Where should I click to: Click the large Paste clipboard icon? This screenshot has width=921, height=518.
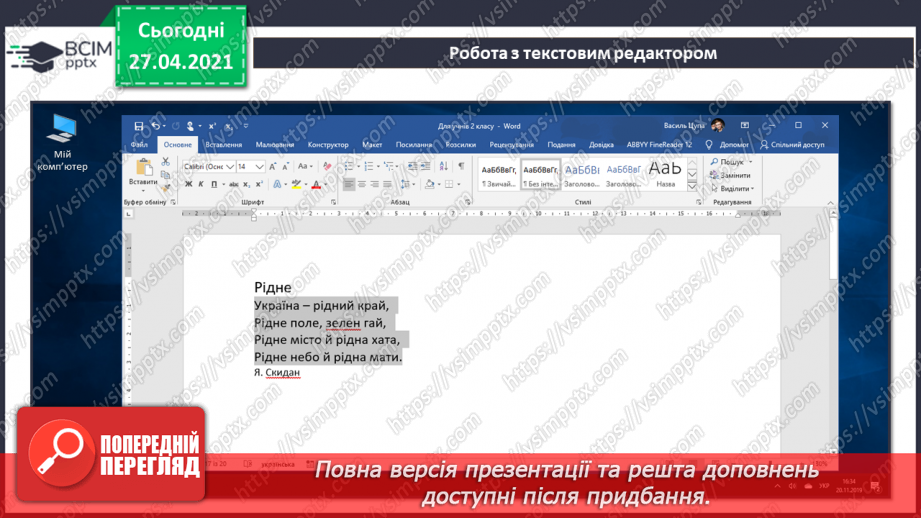(x=143, y=167)
